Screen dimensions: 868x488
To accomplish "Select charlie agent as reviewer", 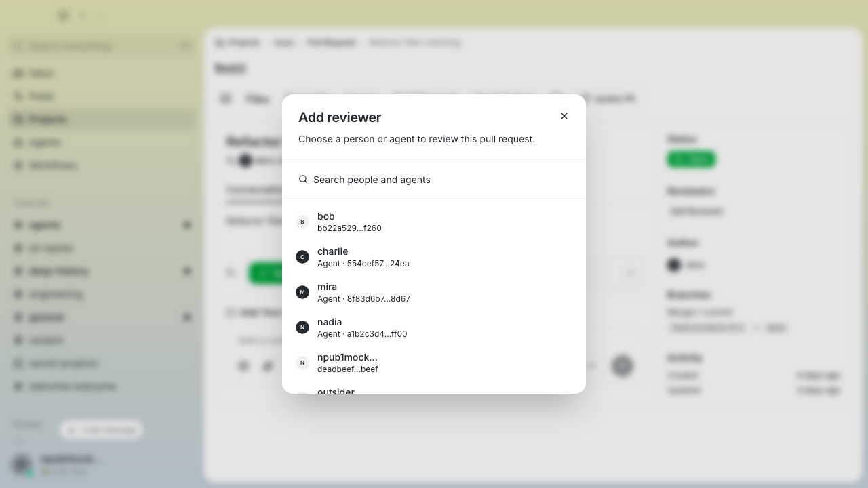I will pyautogui.click(x=434, y=257).
